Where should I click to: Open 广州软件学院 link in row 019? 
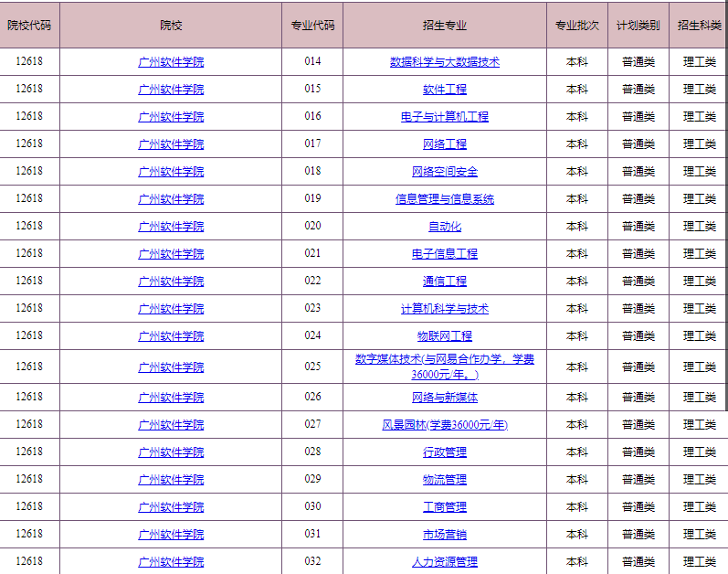point(171,198)
